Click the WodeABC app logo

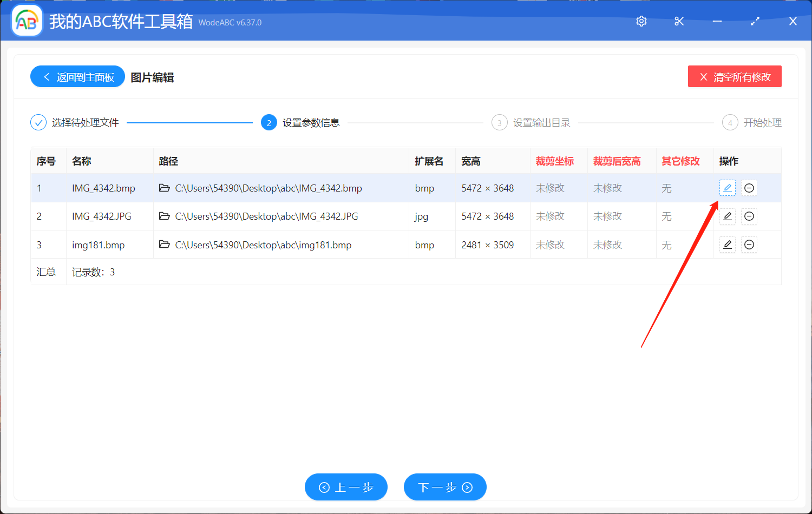(x=27, y=21)
